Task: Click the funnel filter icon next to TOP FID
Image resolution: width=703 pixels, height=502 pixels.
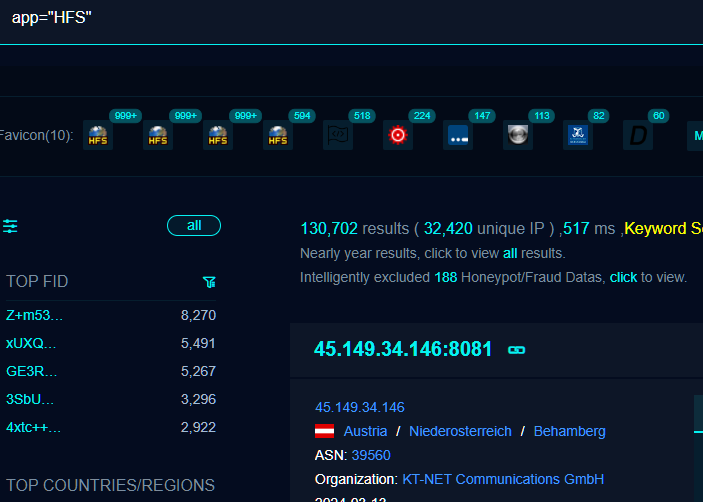Action: 209,282
